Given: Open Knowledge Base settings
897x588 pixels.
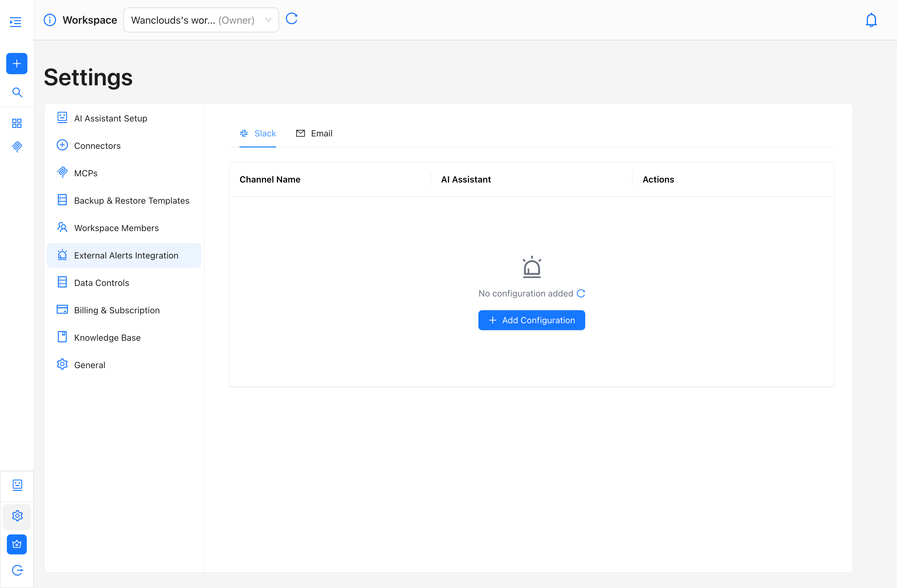Looking at the screenshot, I should click(x=107, y=337).
